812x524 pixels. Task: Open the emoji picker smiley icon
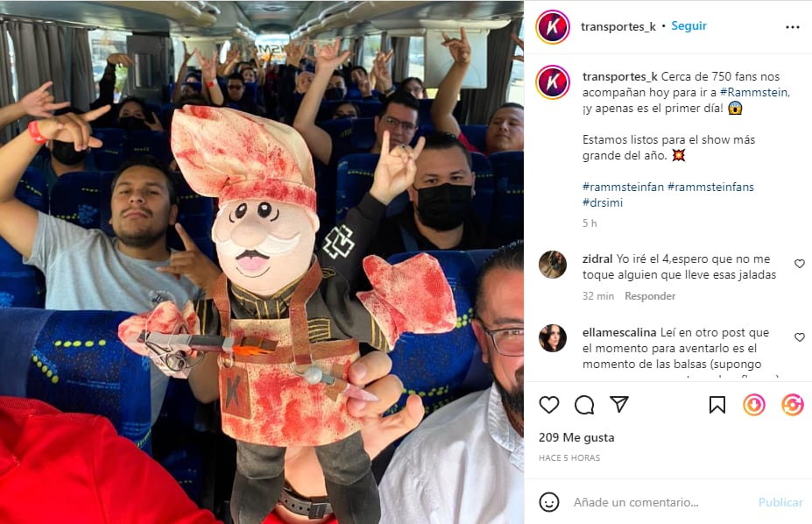click(x=549, y=502)
